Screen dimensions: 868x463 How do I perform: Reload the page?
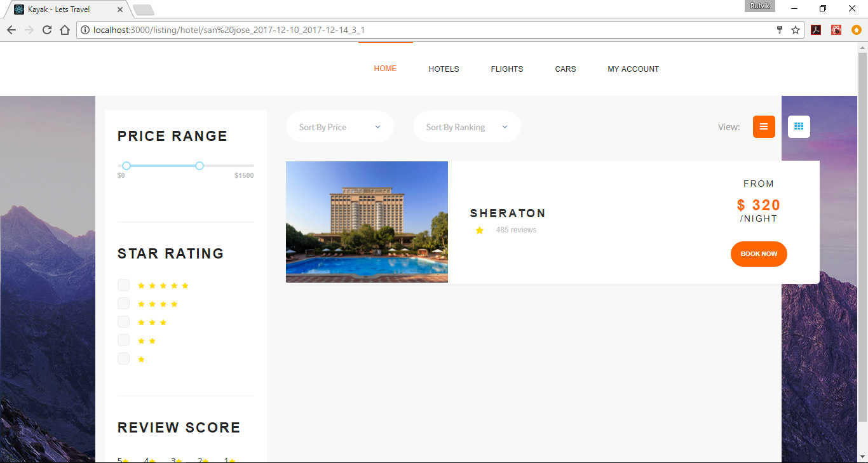coord(47,30)
